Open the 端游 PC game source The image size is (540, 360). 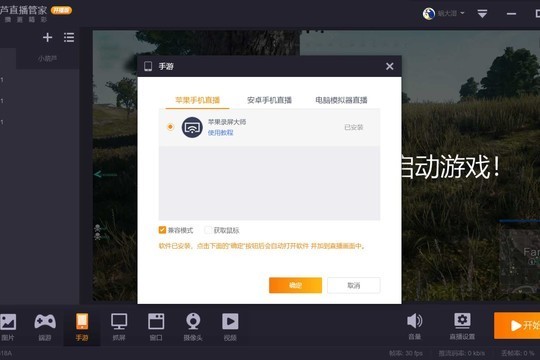click(x=45, y=327)
